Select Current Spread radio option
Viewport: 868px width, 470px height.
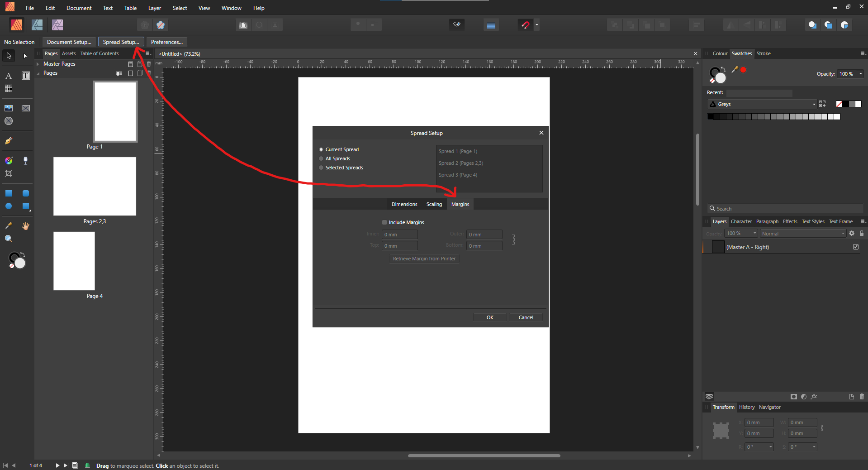click(321, 149)
